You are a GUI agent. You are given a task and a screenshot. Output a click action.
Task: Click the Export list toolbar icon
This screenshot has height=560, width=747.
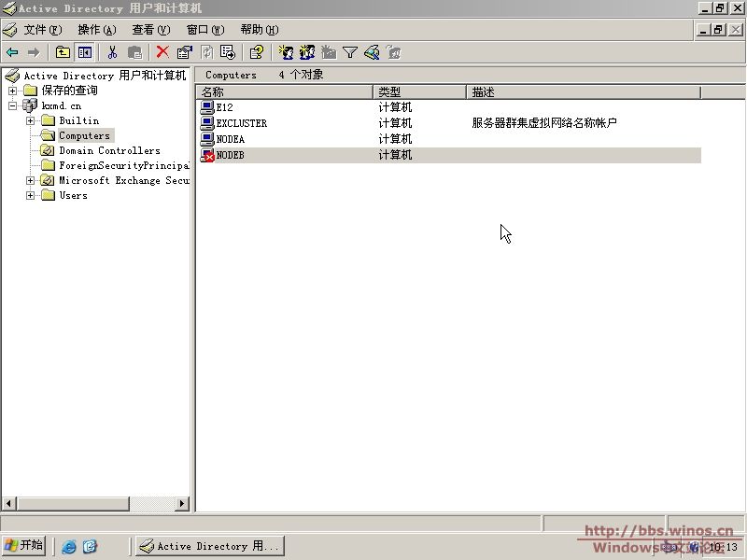pos(227,52)
